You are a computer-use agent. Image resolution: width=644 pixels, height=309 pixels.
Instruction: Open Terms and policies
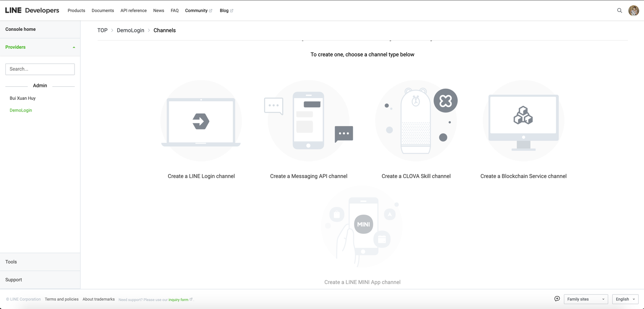[62, 299]
